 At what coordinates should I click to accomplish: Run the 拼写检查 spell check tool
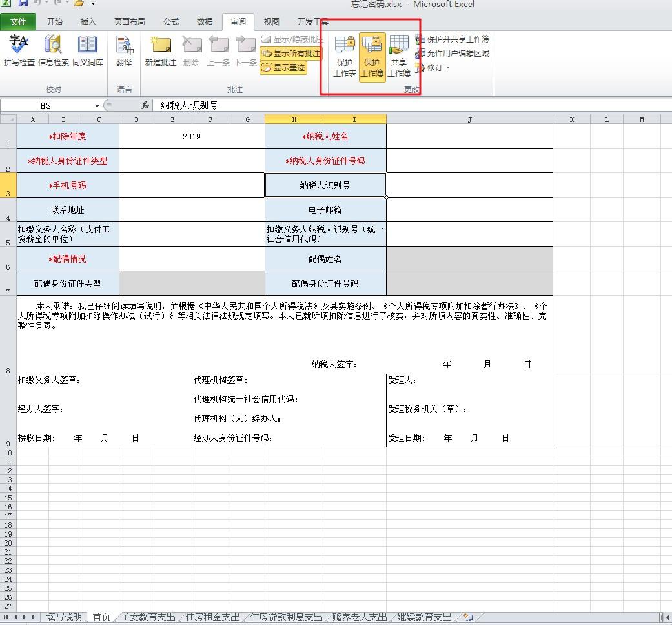pos(19,50)
